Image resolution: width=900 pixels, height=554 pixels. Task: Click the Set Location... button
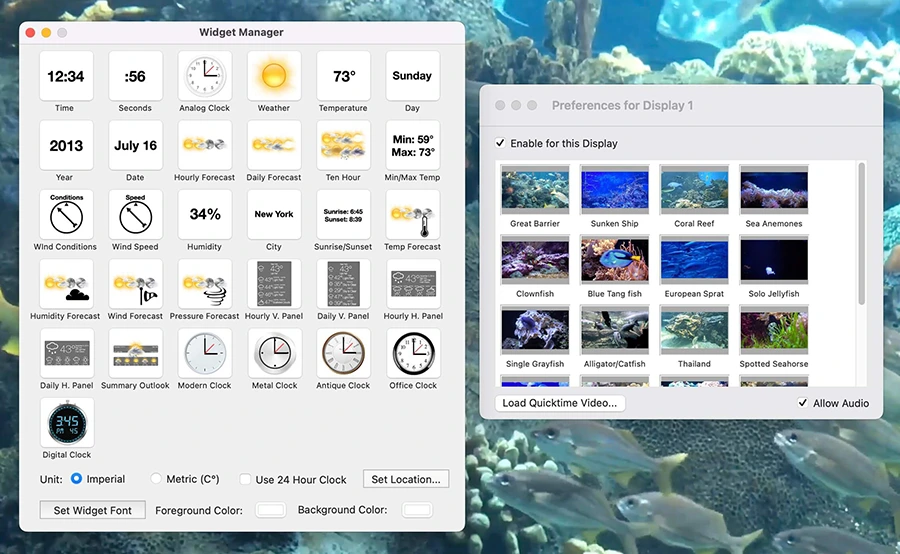point(405,479)
